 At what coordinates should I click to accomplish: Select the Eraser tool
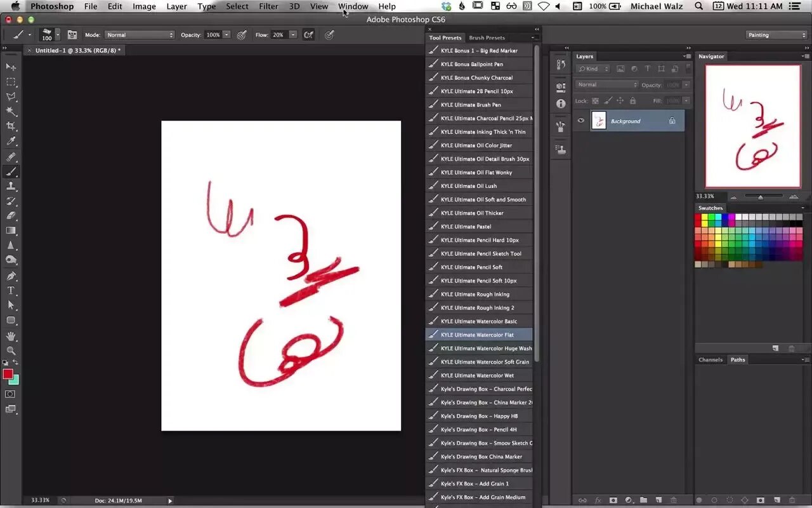(x=11, y=216)
